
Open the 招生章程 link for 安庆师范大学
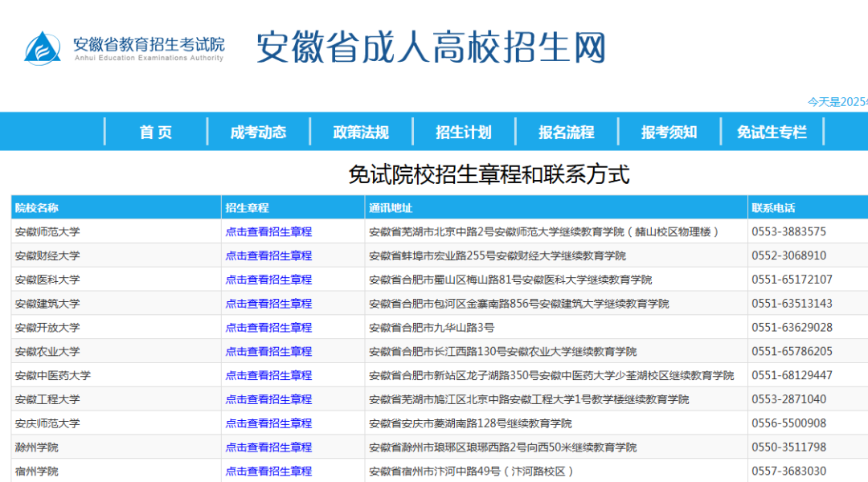268,423
